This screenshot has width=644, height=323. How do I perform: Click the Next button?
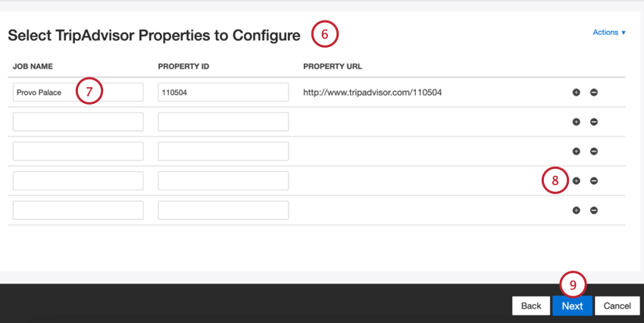[x=572, y=306]
